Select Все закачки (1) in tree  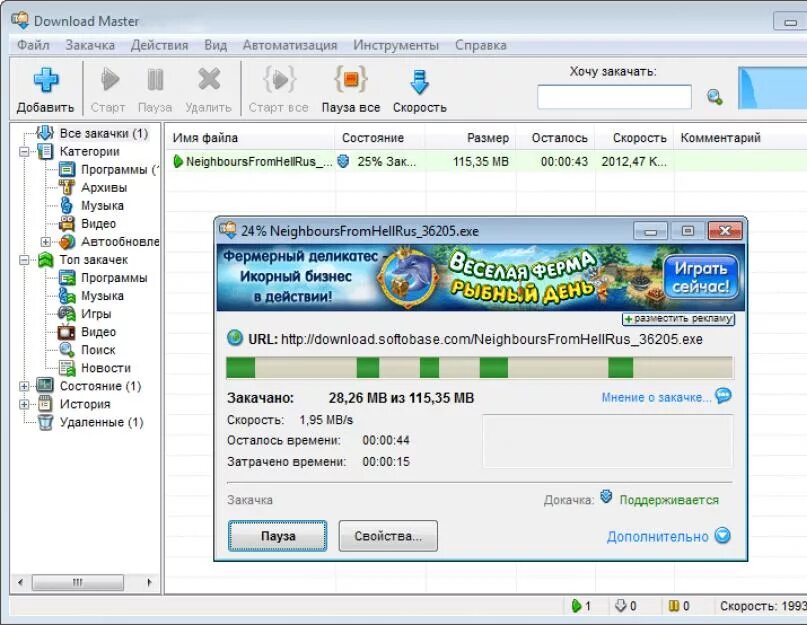click(x=103, y=133)
